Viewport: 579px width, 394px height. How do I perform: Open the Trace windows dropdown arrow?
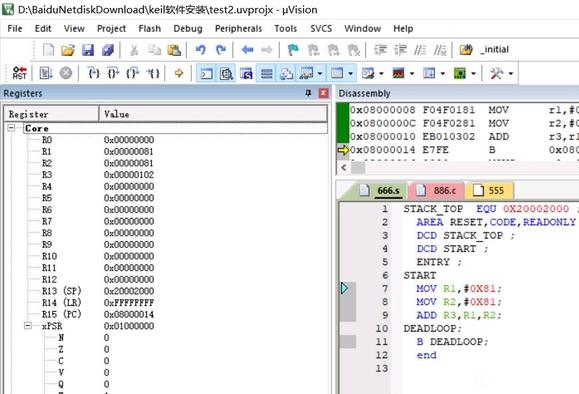pos(442,73)
